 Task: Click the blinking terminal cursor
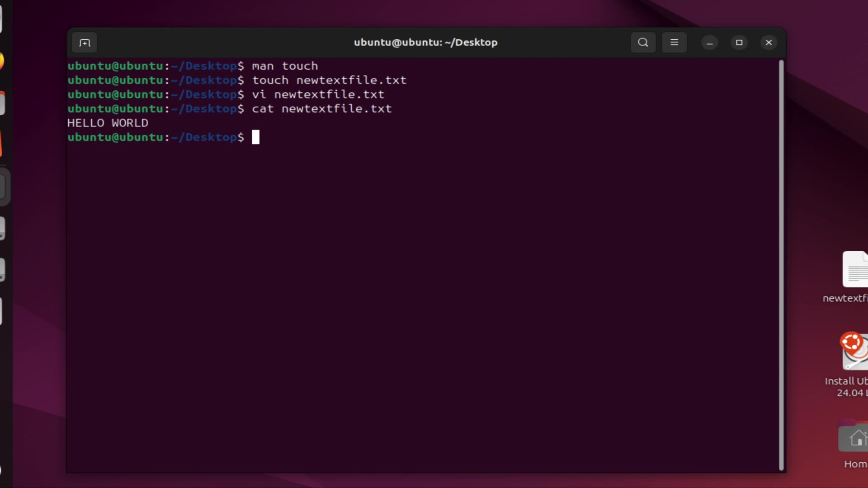tap(255, 137)
